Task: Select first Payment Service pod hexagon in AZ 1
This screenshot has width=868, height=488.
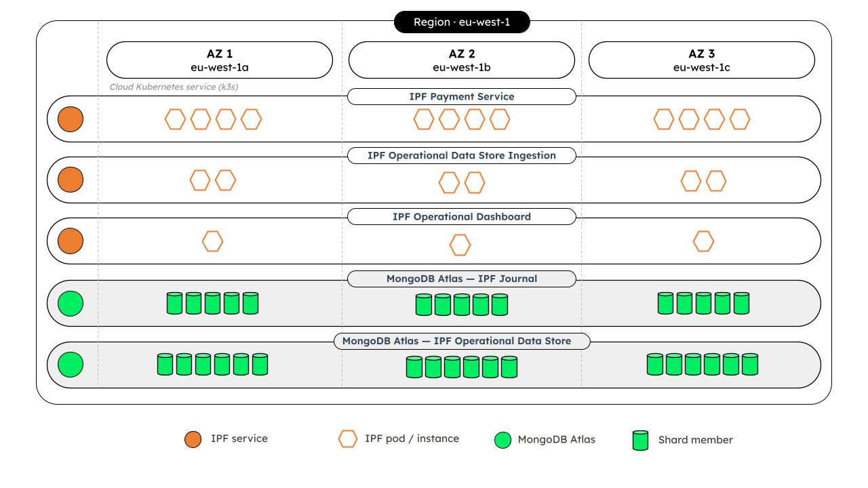Action: click(x=175, y=119)
